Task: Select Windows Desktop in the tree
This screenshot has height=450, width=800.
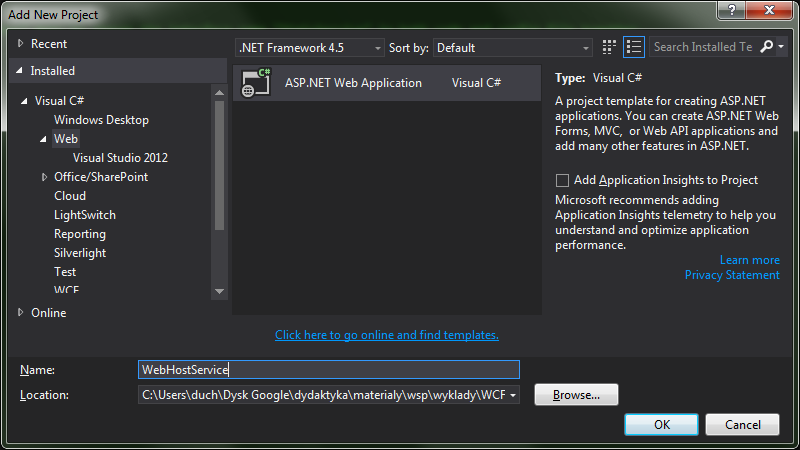Action: (102, 120)
